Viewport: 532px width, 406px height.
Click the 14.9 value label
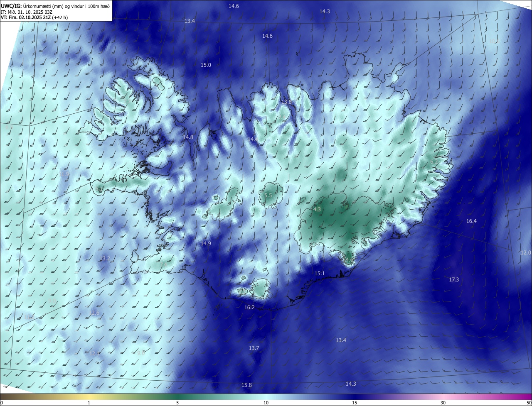click(206, 243)
